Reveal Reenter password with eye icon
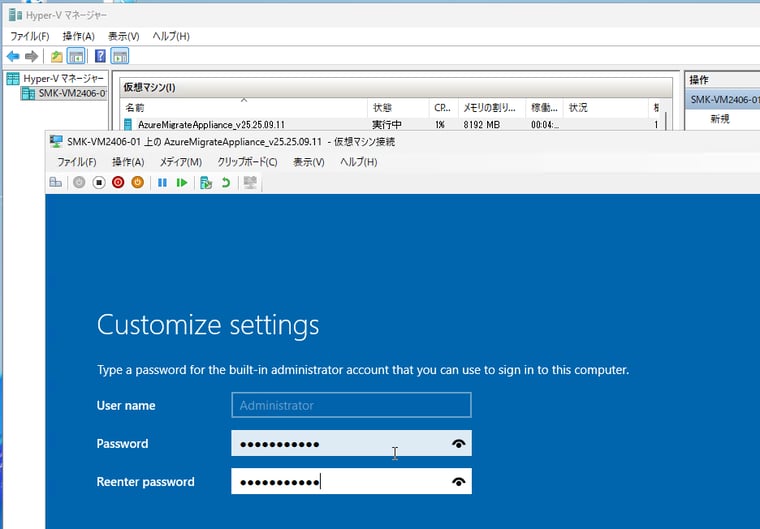 tap(459, 482)
